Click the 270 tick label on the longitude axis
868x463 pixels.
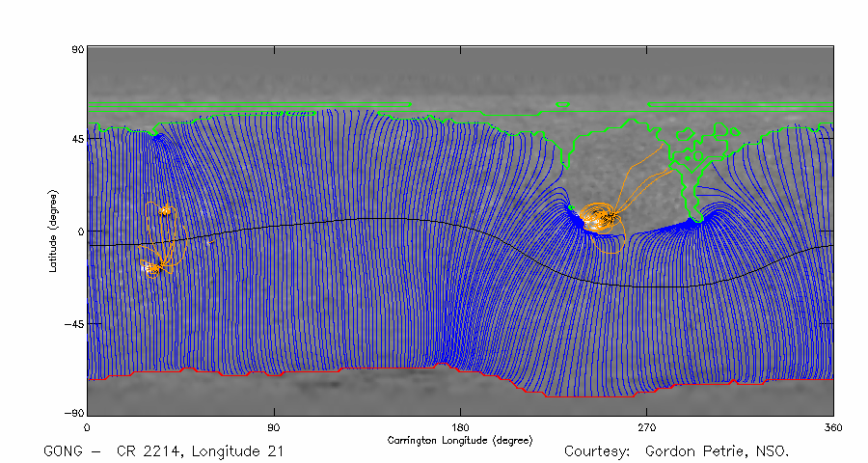[x=646, y=426]
